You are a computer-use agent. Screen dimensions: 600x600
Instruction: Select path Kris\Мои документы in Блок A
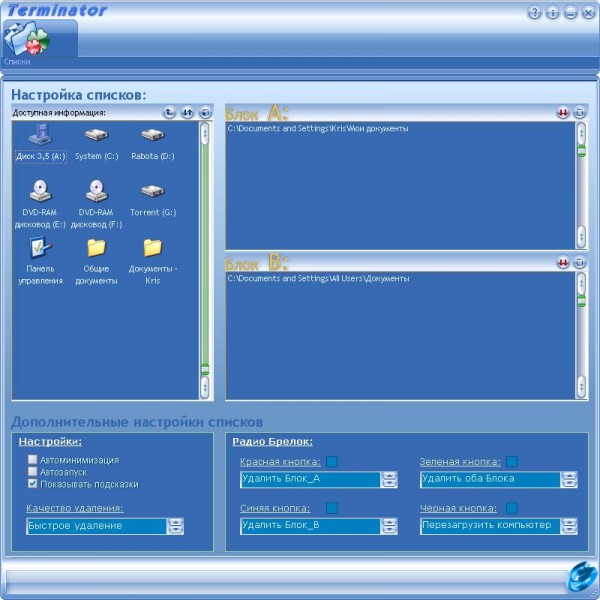point(318,129)
